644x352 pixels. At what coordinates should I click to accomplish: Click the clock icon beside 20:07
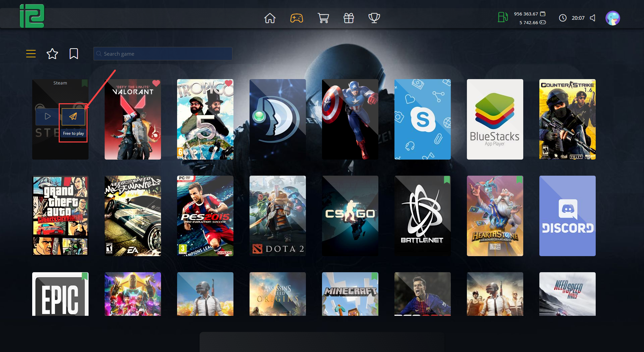pyautogui.click(x=563, y=18)
